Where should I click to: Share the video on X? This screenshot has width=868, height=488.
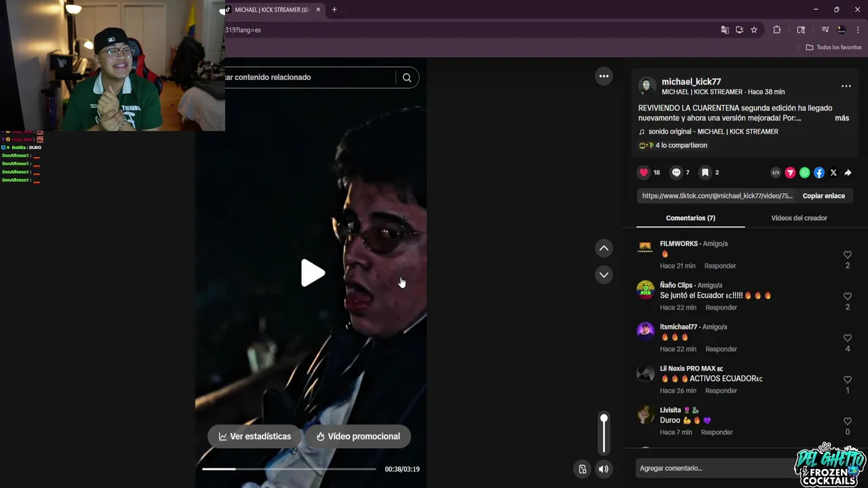(833, 173)
